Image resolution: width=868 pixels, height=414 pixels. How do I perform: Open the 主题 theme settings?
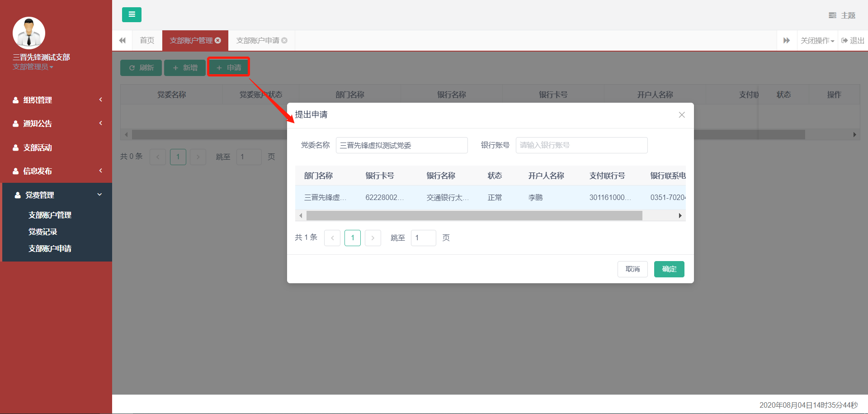pos(842,15)
